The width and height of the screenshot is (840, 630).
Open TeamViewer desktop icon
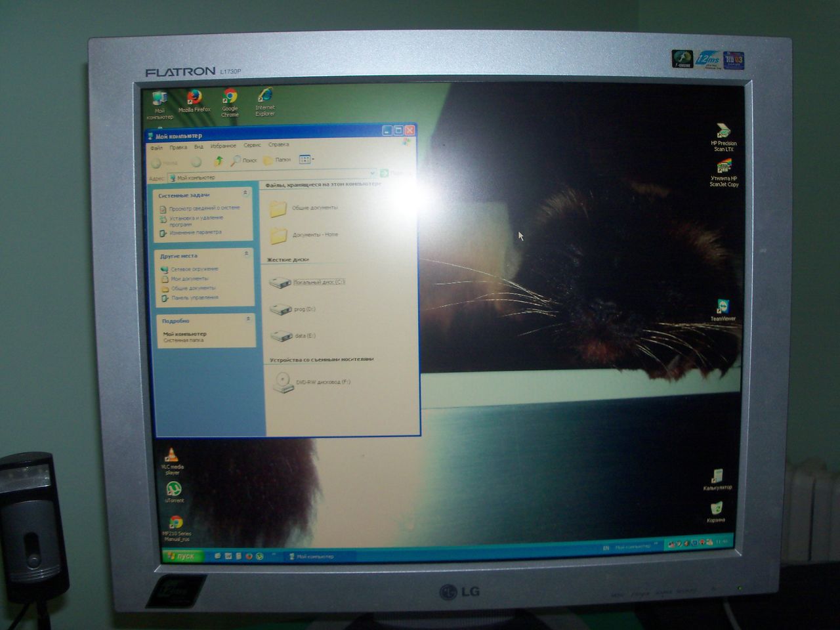click(x=723, y=308)
